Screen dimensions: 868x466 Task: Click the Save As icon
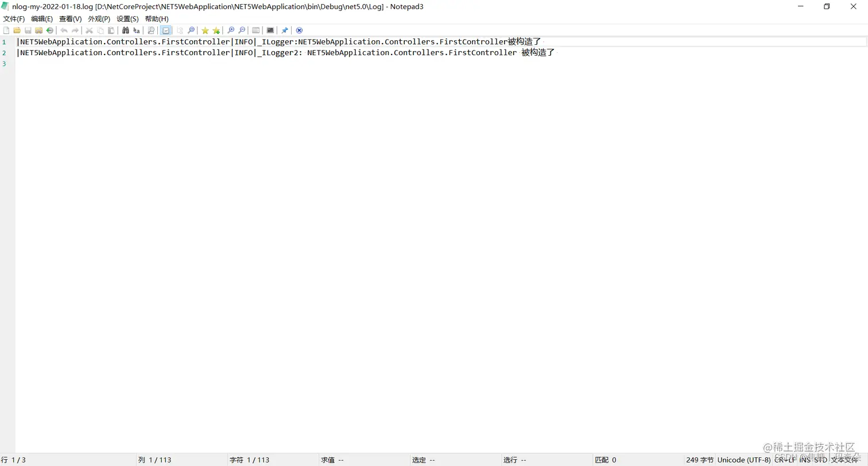coord(39,30)
